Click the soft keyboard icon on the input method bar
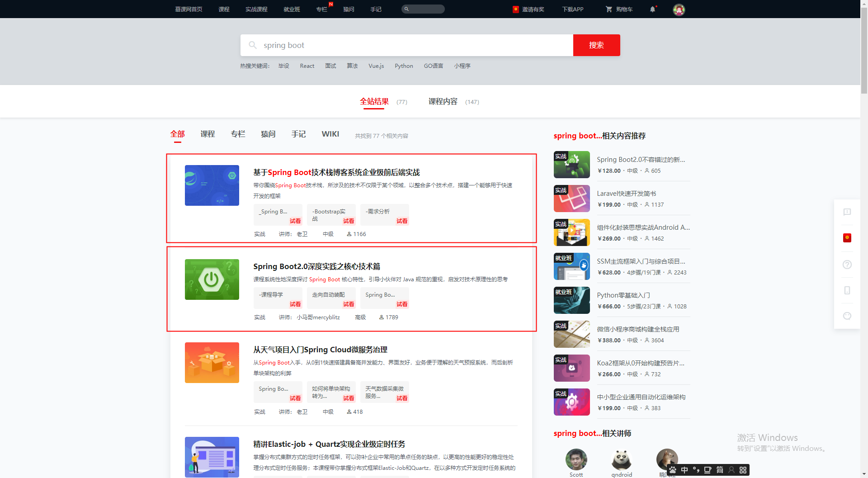868x478 pixels. [x=708, y=470]
